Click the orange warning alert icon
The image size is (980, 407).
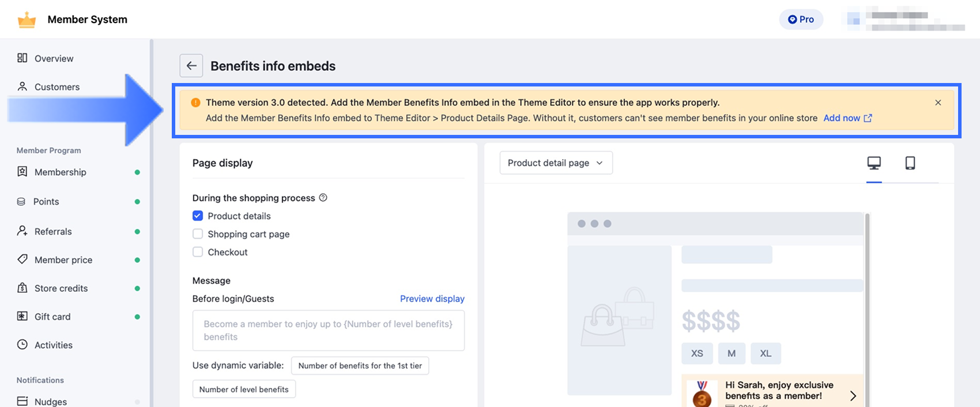pos(195,103)
